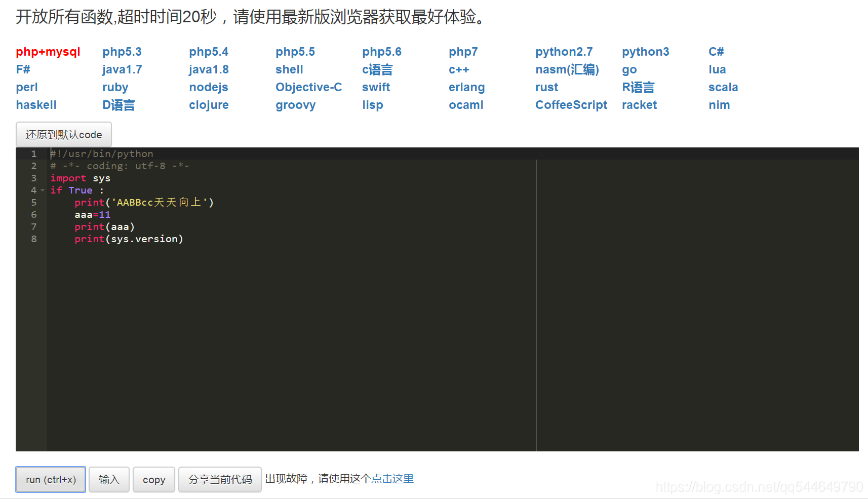The width and height of the screenshot is (868, 499).
Task: Switch to java1.8 language
Action: coord(209,69)
